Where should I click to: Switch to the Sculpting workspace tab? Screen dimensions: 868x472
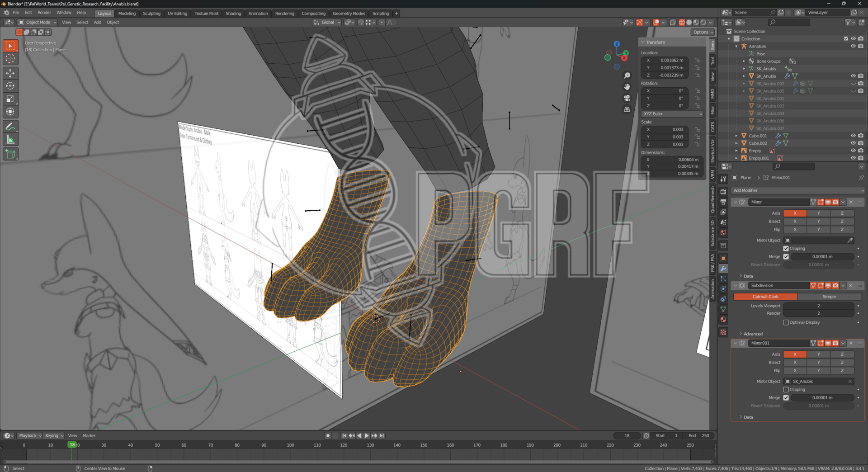point(151,14)
